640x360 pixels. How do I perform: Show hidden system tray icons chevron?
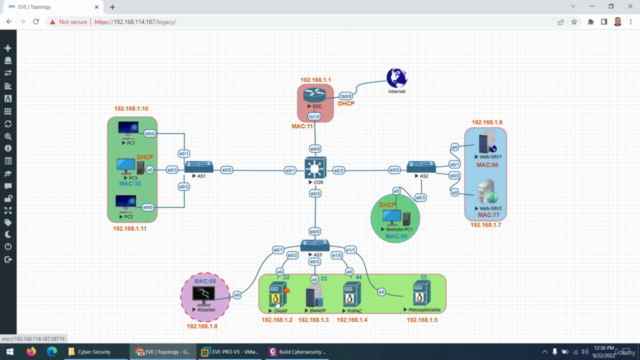(544, 352)
